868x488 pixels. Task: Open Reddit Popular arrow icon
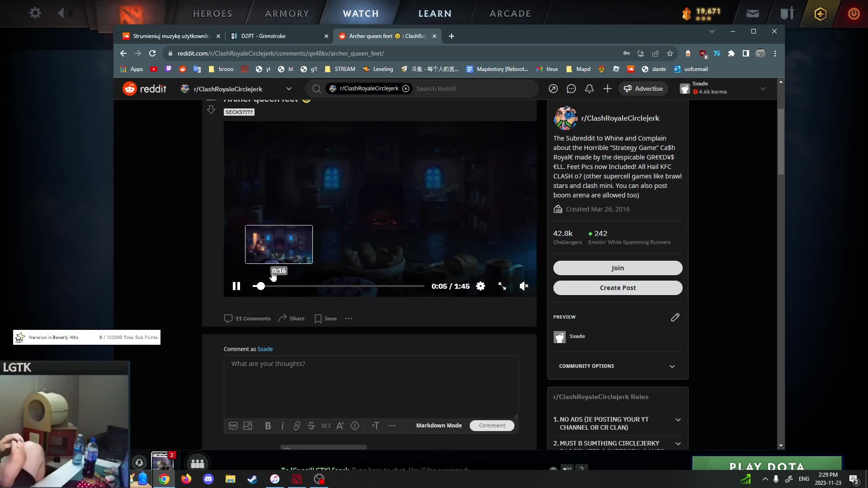click(x=553, y=89)
